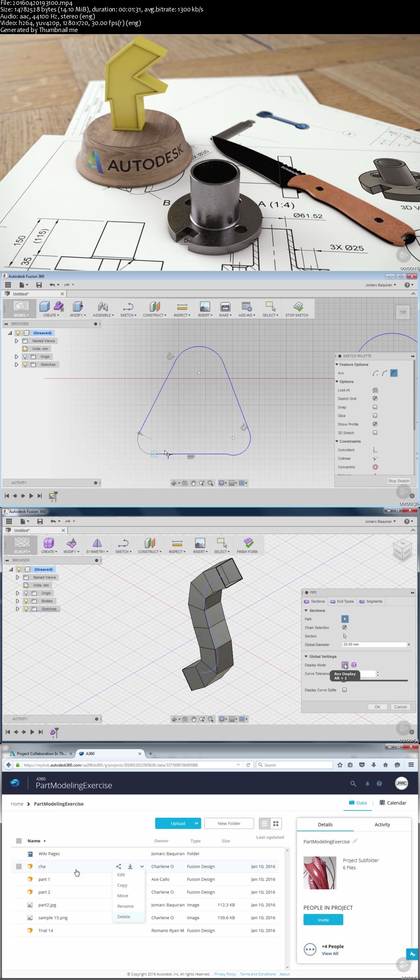420x980 pixels.
Task: Click share icon on the cha row
Action: pyautogui.click(x=119, y=866)
